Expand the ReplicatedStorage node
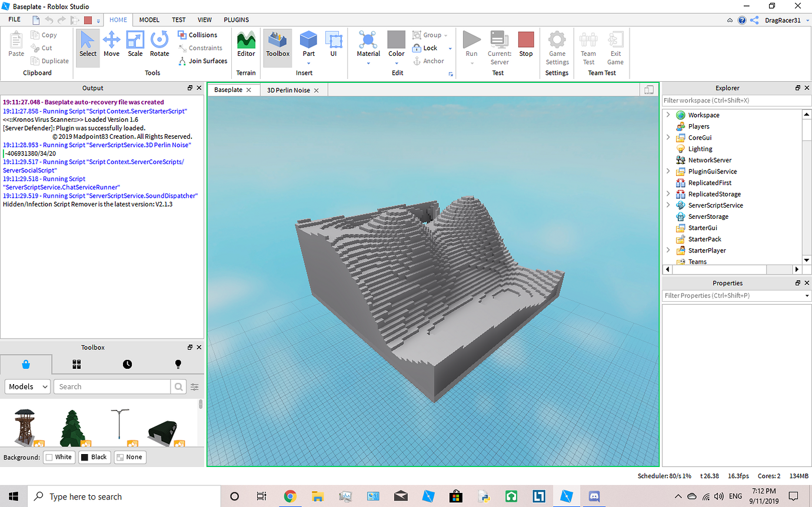812x507 pixels. (668, 194)
